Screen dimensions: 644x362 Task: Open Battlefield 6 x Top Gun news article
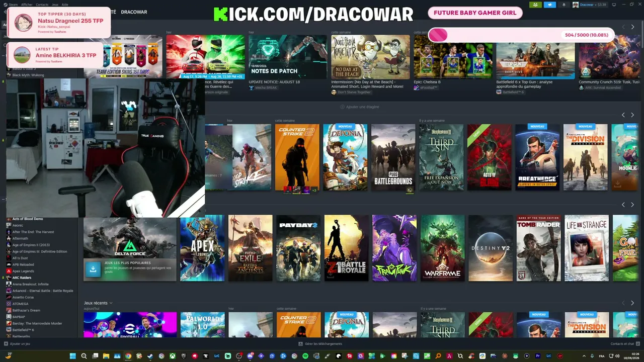point(535,65)
